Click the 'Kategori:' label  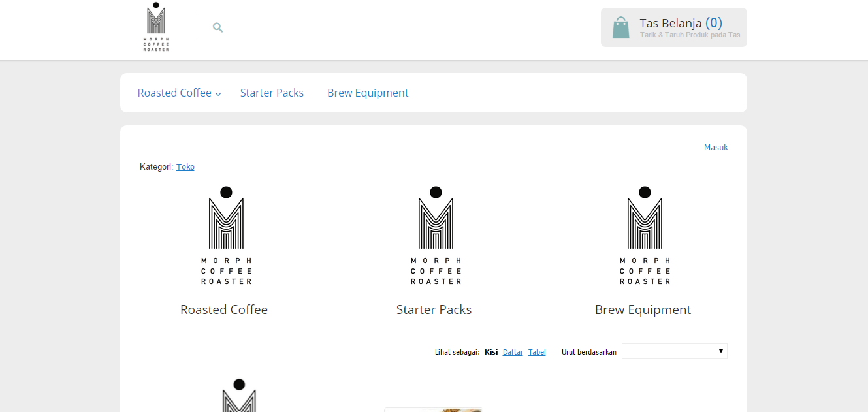pos(157,167)
